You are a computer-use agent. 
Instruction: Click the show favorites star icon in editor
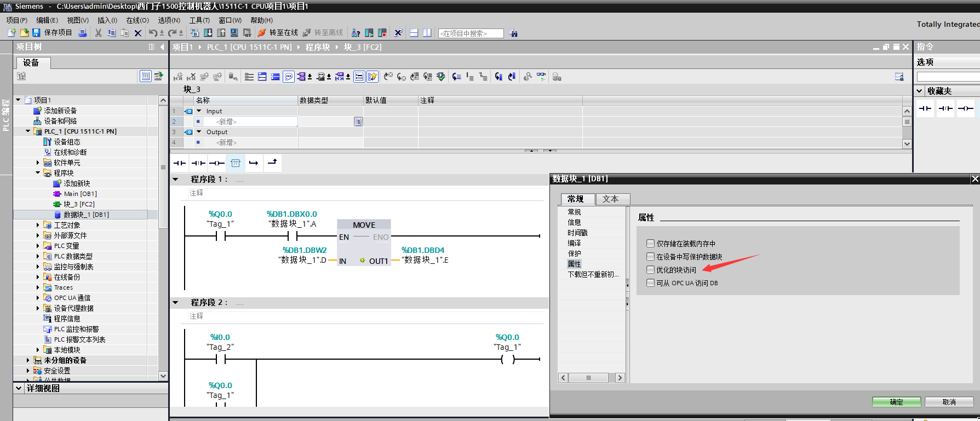coord(372,77)
